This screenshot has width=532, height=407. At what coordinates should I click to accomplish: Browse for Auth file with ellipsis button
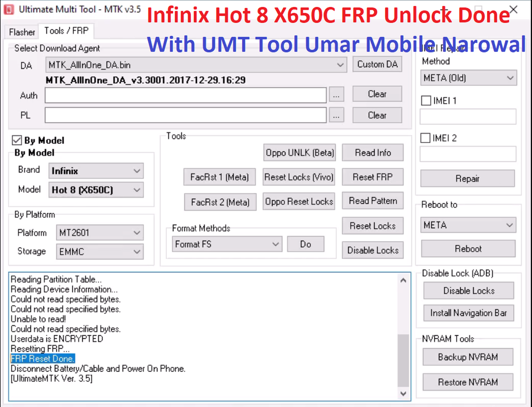tap(336, 95)
